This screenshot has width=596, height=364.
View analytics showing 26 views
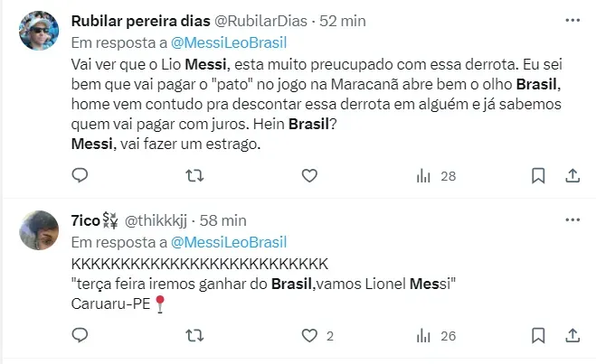435,336
